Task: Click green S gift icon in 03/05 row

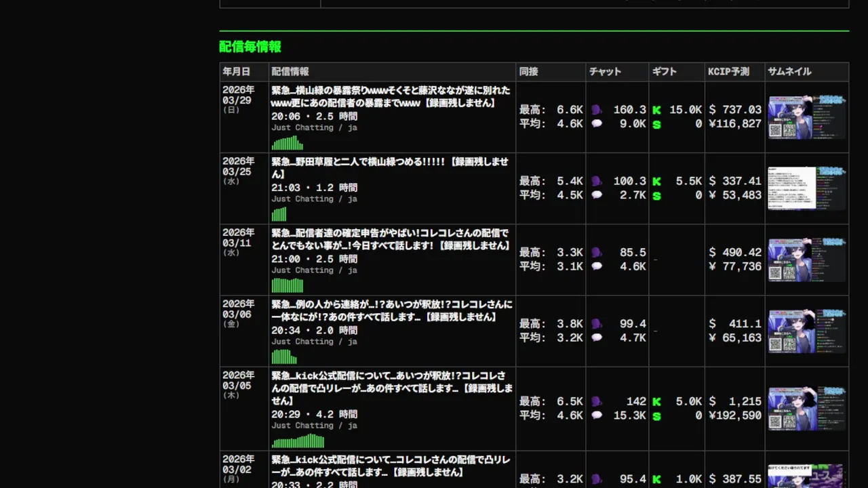Action: click(656, 416)
